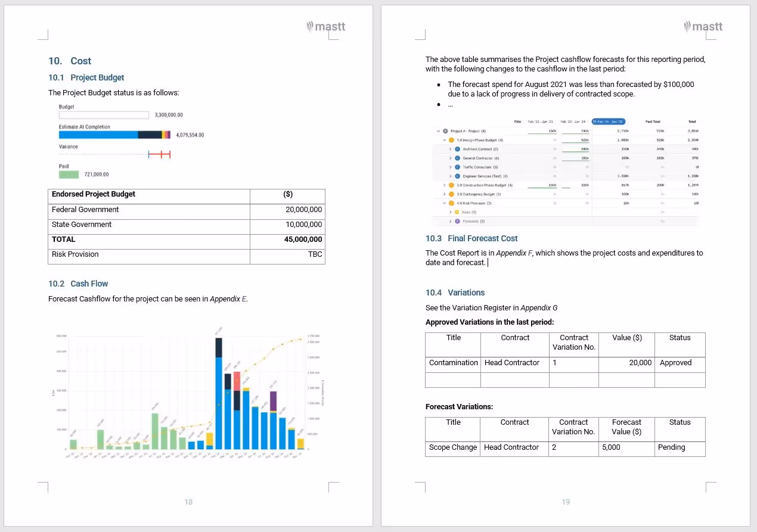Click the orange 3.0 Contingency Budget icon
Image resolution: width=757 pixels, height=532 pixels.
[x=451, y=194]
